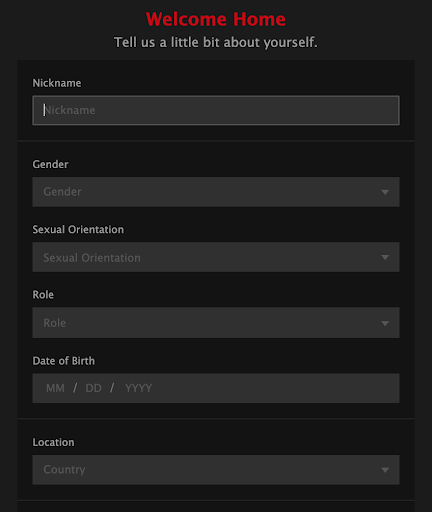Open the Sexual Orientation dropdown
This screenshot has width=432, height=512.
[216, 257]
